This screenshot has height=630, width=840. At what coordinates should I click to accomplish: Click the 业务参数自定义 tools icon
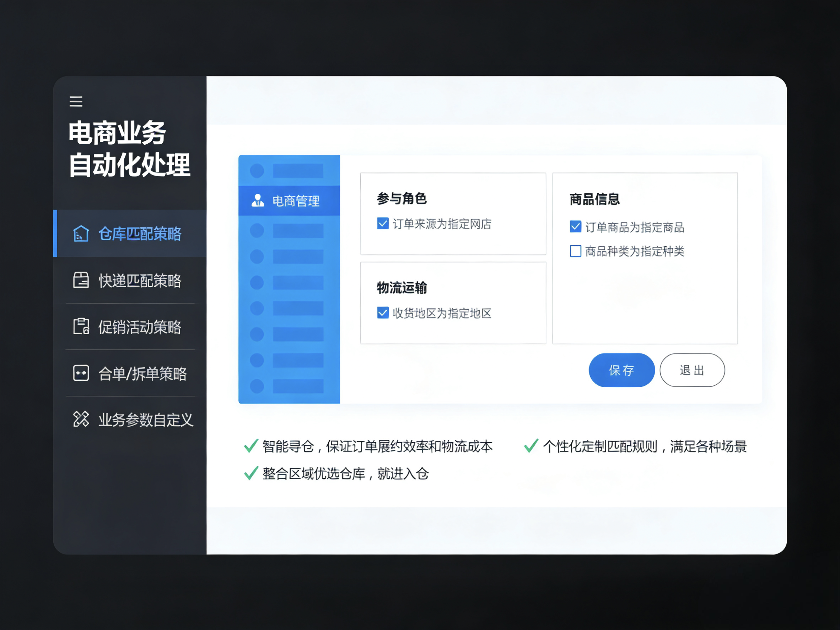click(x=81, y=419)
